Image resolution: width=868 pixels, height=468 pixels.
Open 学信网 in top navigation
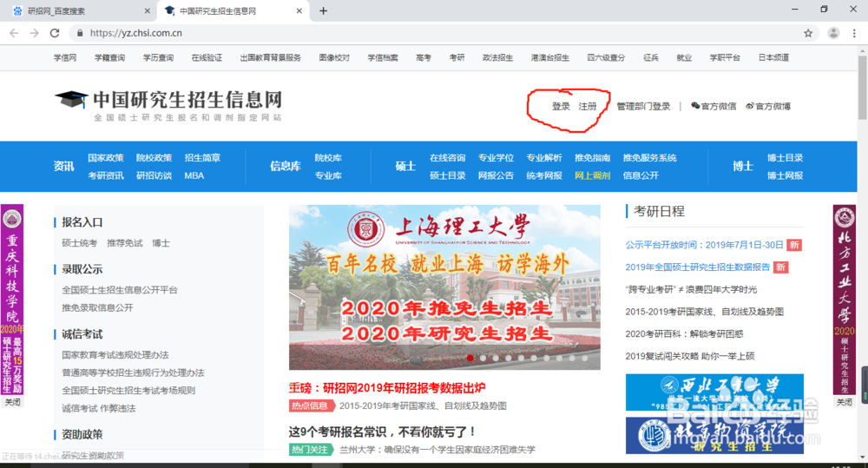point(65,57)
